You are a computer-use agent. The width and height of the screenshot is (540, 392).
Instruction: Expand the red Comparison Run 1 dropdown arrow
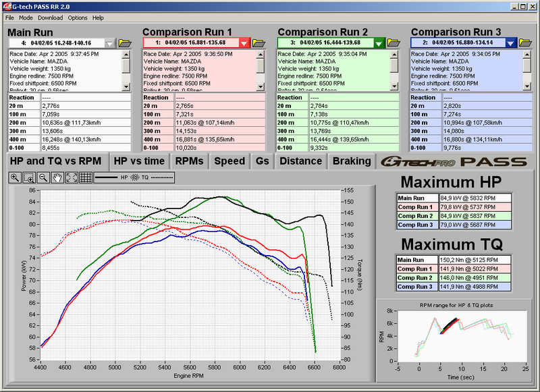click(244, 43)
